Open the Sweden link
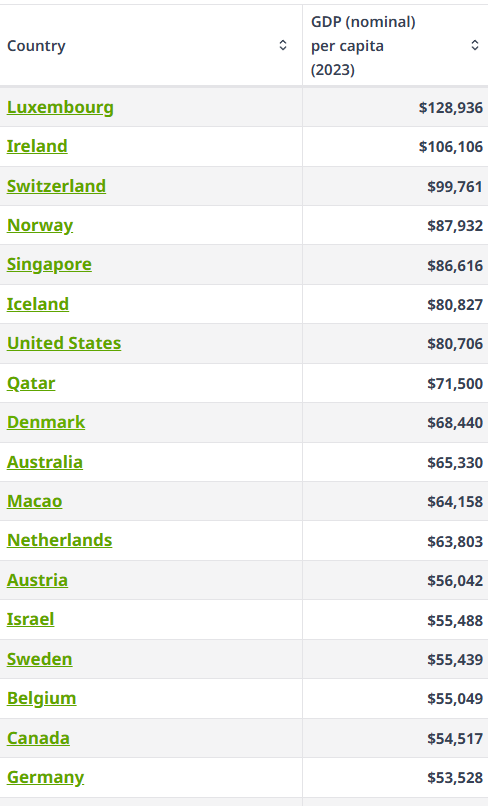Screen dimensions: 488x806 pyautogui.click(x=40, y=659)
